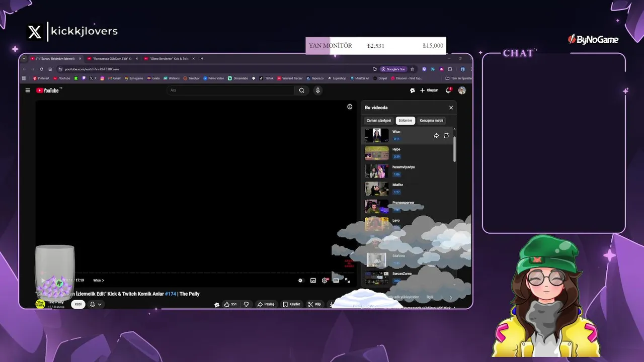The height and width of the screenshot is (362, 644).
Task: Click the Oluştur create button
Action: click(x=429, y=90)
